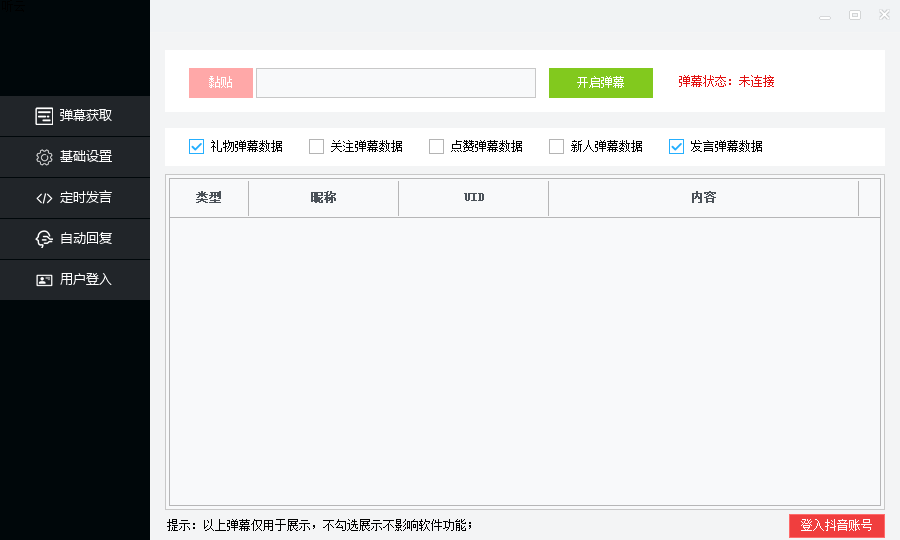This screenshot has height=540, width=900.
Task: Click the 基础设置 gear icon
Action: [x=44, y=157]
